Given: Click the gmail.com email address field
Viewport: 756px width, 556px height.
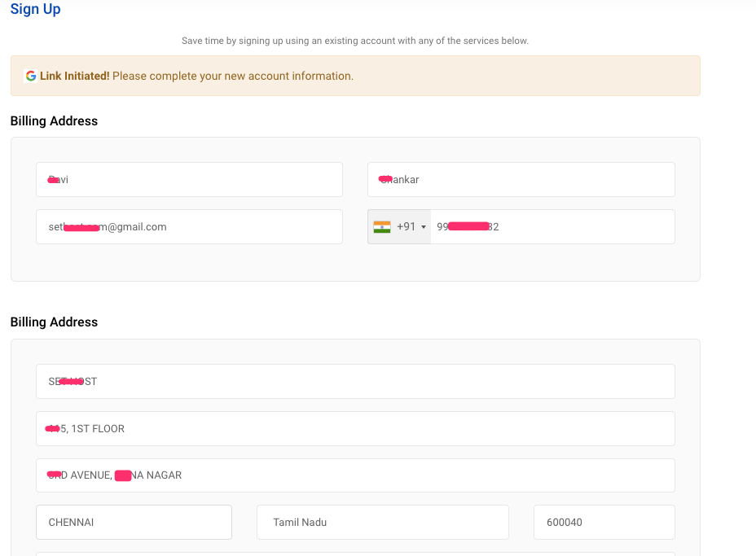Looking at the screenshot, I should point(189,227).
